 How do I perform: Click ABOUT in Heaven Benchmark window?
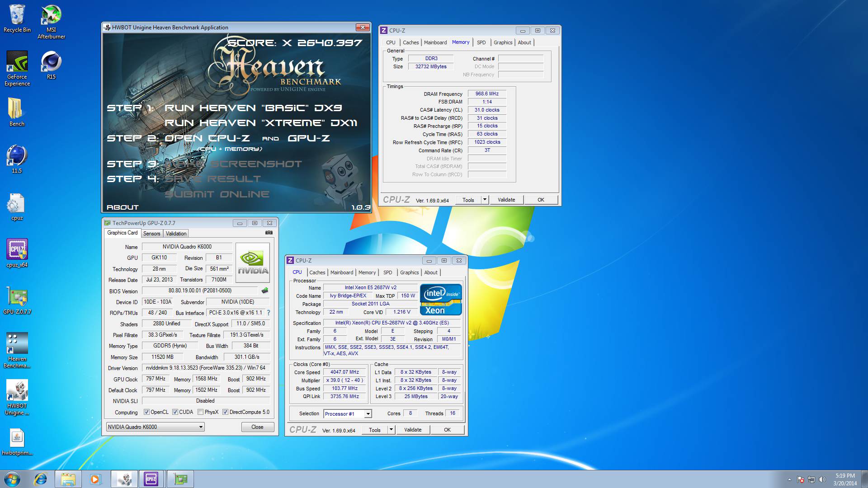point(123,207)
